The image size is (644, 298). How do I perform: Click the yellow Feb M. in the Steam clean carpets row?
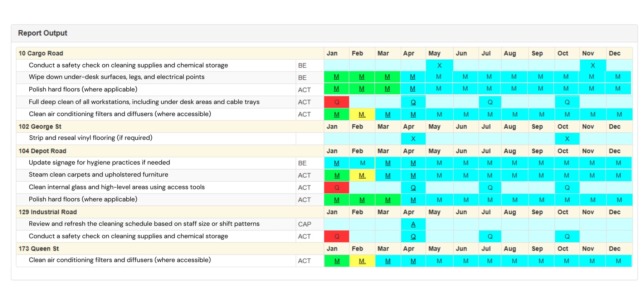(362, 175)
